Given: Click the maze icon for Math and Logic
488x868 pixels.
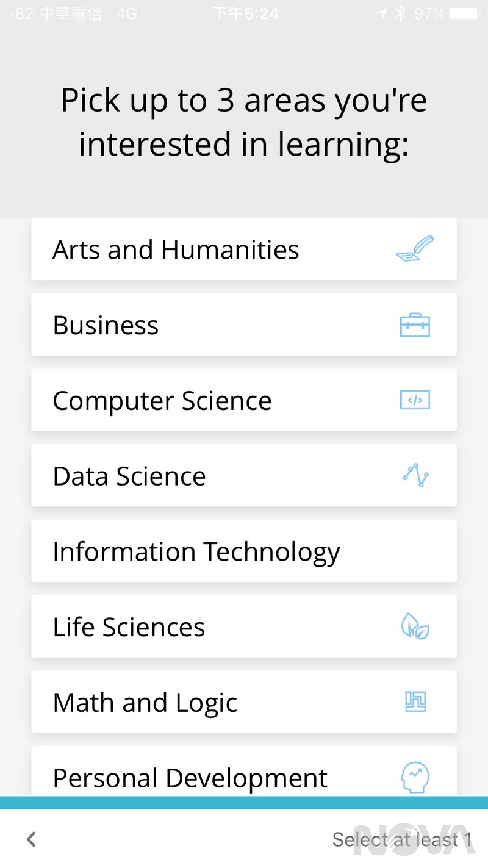Looking at the screenshot, I should [x=414, y=702].
